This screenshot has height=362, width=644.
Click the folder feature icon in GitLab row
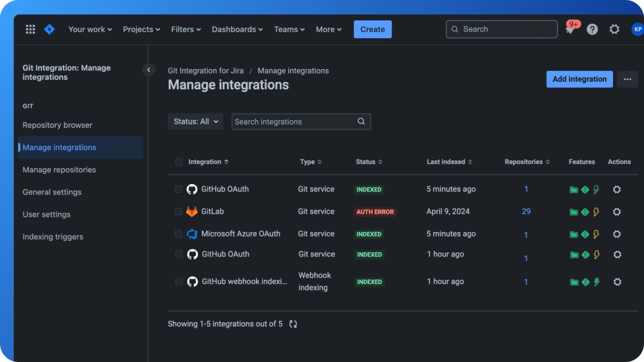point(574,212)
